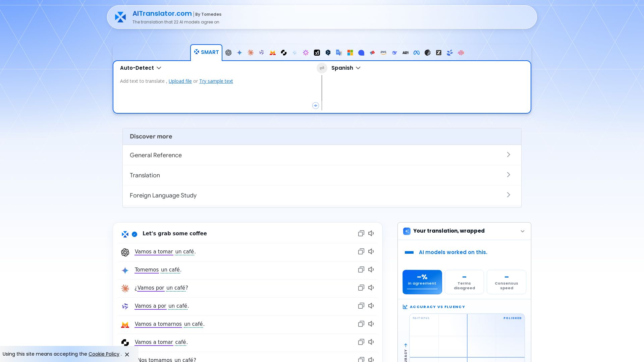Copy the "Tomemos un café." translation
This screenshot has width=644, height=362.
361,270
